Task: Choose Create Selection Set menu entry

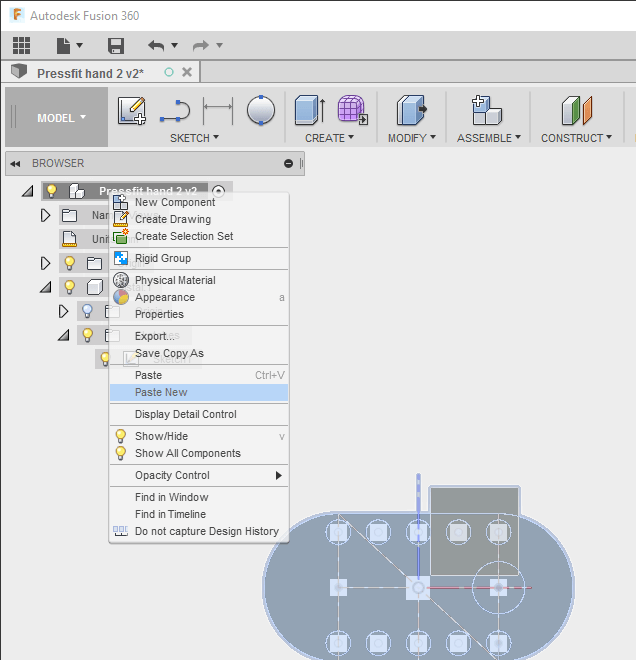Action: click(x=199, y=236)
